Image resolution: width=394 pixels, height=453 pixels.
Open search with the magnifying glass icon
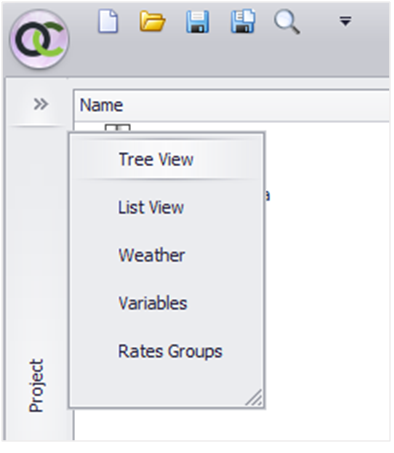tap(287, 22)
